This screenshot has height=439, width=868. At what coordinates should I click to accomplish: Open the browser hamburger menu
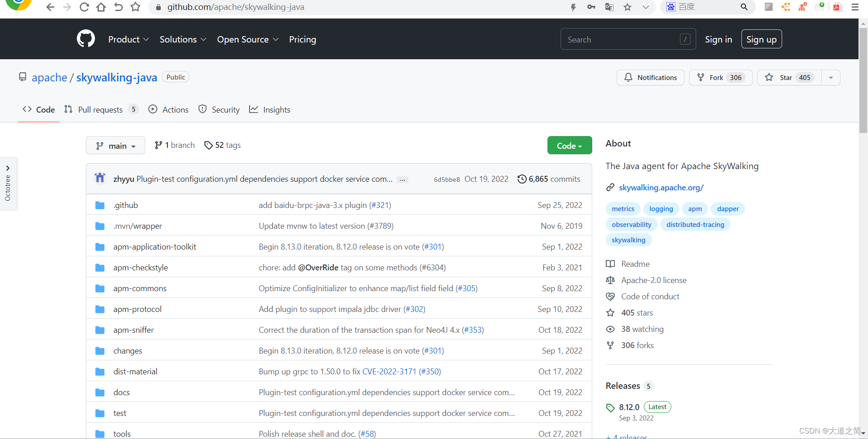pyautogui.click(x=855, y=7)
